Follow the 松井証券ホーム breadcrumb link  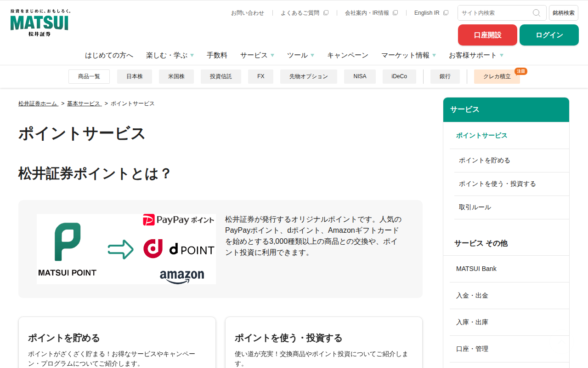click(38, 103)
